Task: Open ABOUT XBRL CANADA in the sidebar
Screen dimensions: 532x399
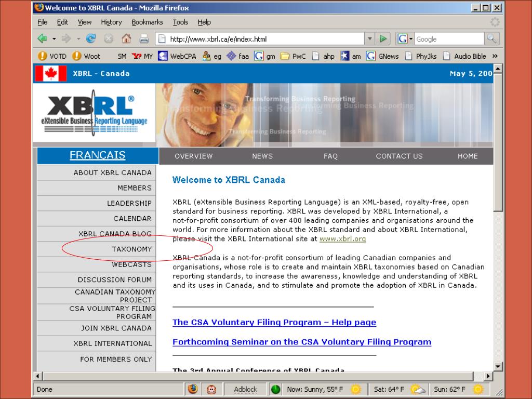Action: 96,172
